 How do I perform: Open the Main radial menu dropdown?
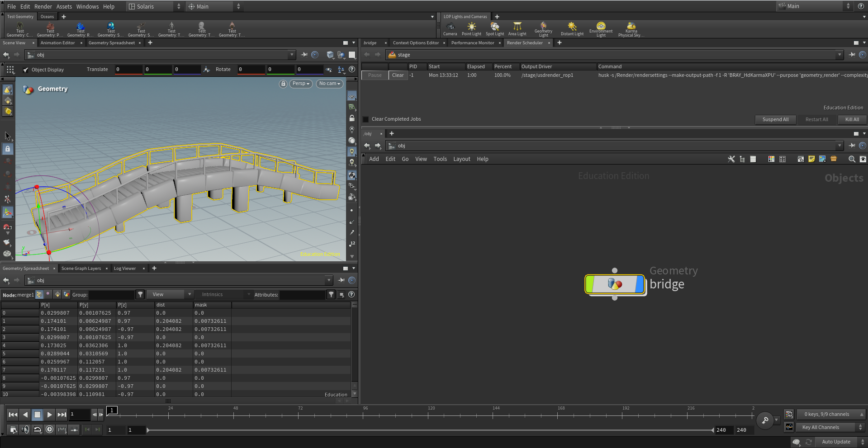(214, 6)
